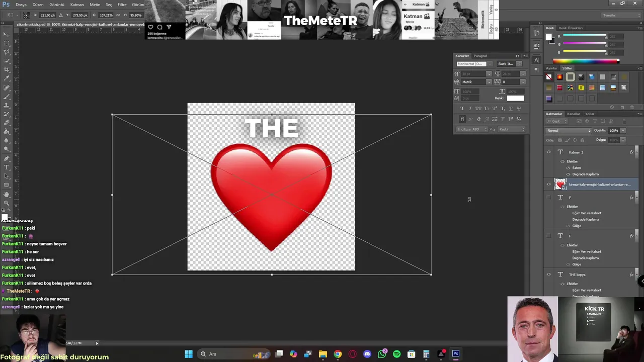644x362 pixels.
Task: Show the second hidden F layer
Action: (549, 236)
